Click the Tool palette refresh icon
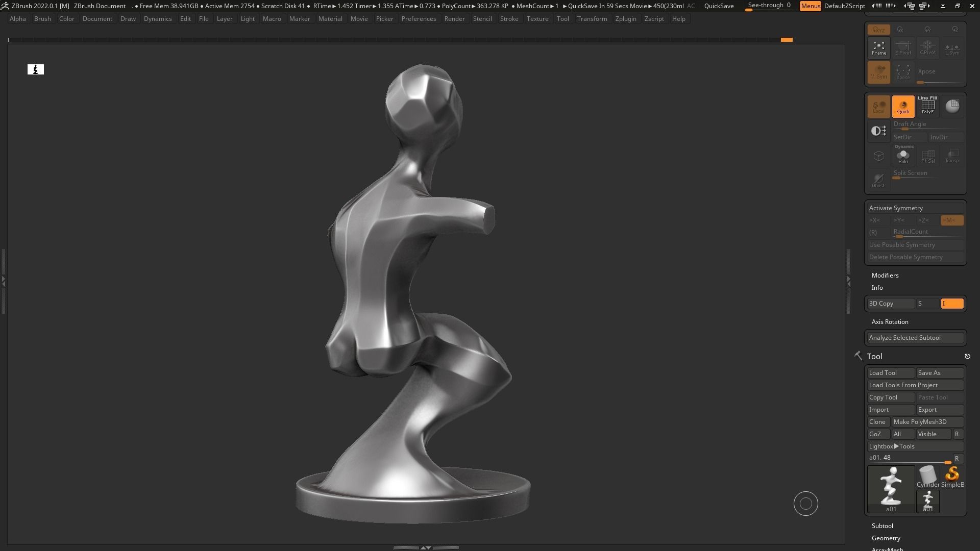 pos(967,357)
